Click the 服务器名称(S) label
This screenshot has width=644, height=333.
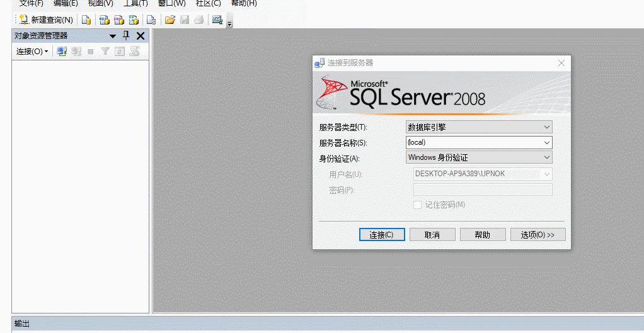[343, 143]
